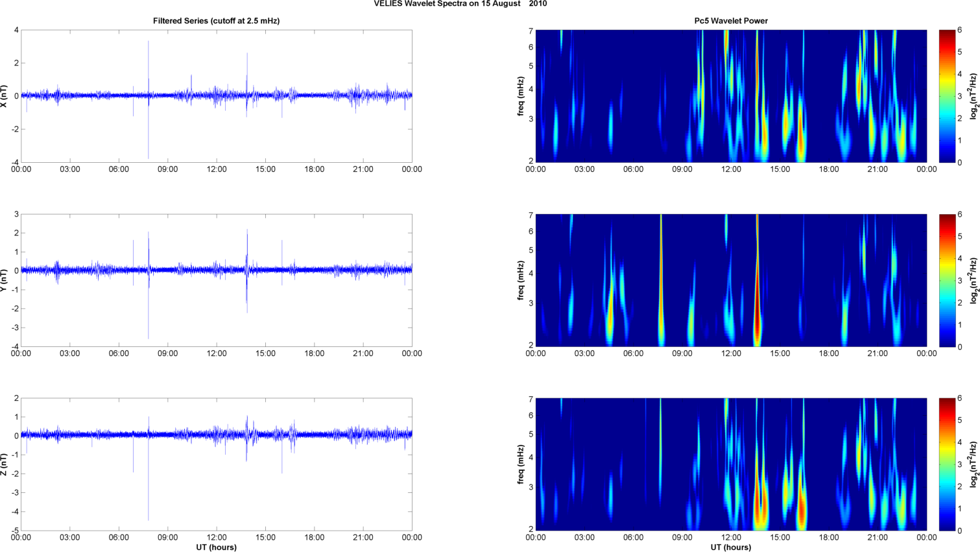Click the log2(nT²/Hz) label of middle colorbar
Image resolution: width=980 pixels, height=552 pixels.
pyautogui.click(x=974, y=280)
